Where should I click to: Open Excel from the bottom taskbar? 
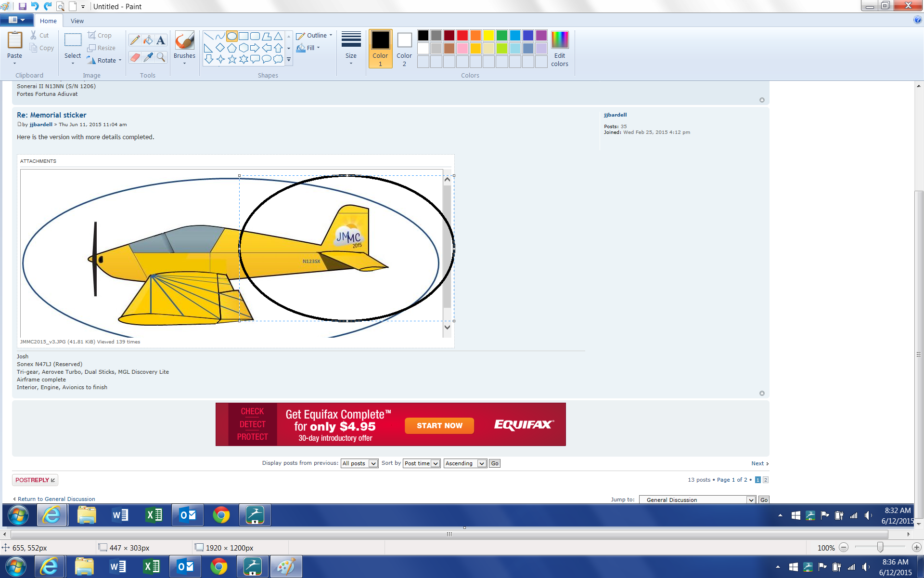pos(152,566)
